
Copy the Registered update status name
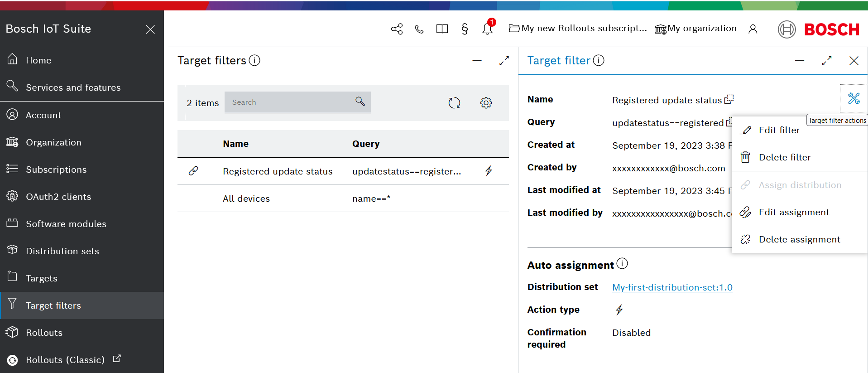pyautogui.click(x=729, y=99)
